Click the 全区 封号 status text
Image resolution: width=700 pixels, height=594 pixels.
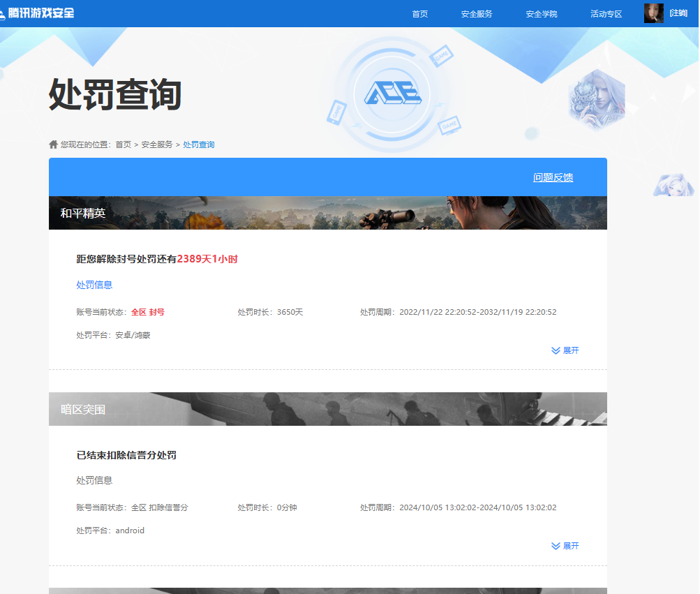[x=148, y=312]
